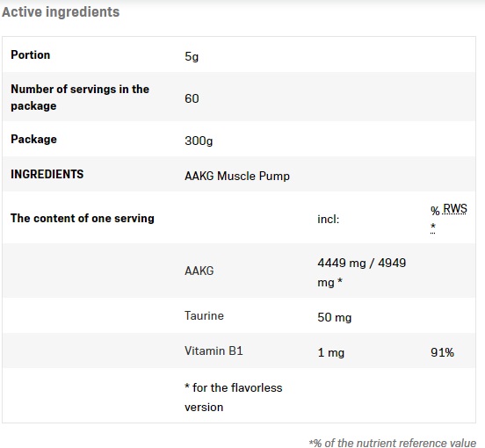This screenshot has height=448, width=485.
Task: Select the Taurine ingredient name
Action: point(204,315)
